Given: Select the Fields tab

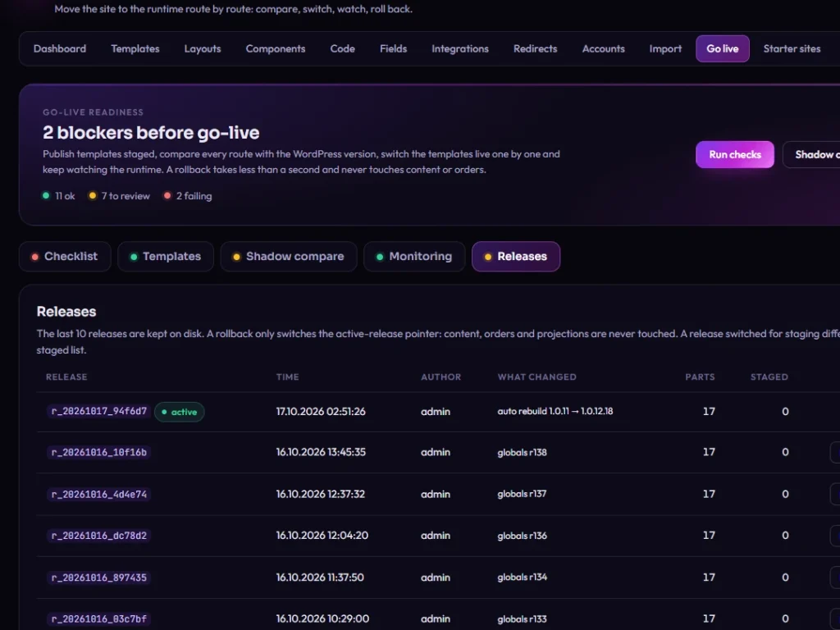Looking at the screenshot, I should click(393, 48).
